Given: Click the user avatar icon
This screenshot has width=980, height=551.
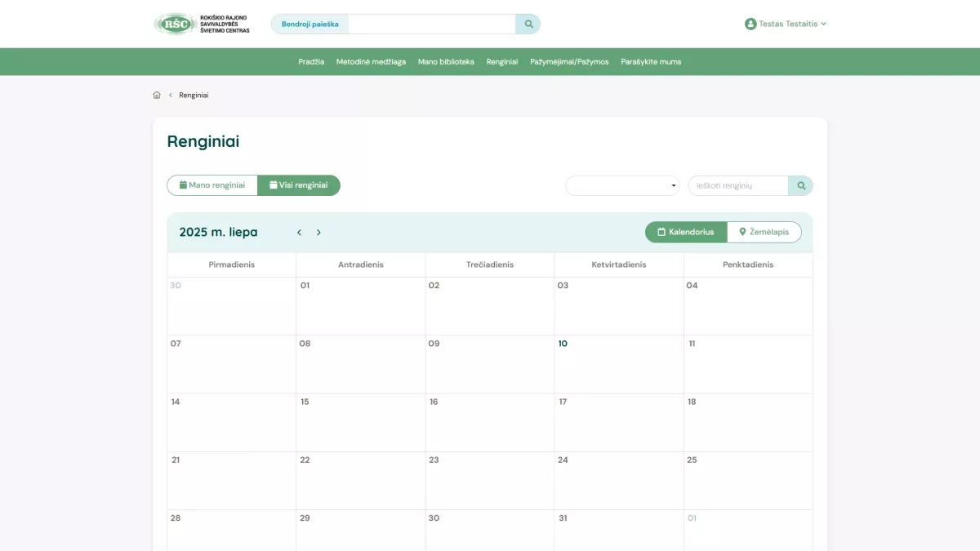Looking at the screenshot, I should [x=751, y=24].
